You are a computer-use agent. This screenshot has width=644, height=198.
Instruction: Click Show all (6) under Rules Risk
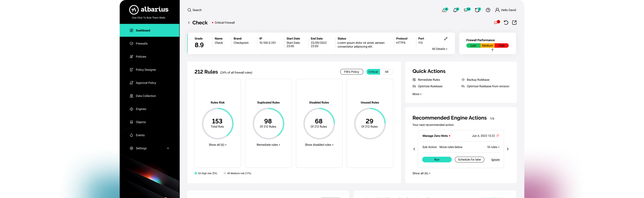pos(218,145)
